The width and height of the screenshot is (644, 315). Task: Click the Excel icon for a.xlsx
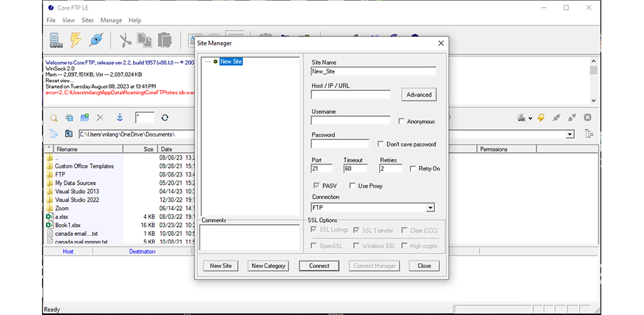[x=49, y=216]
